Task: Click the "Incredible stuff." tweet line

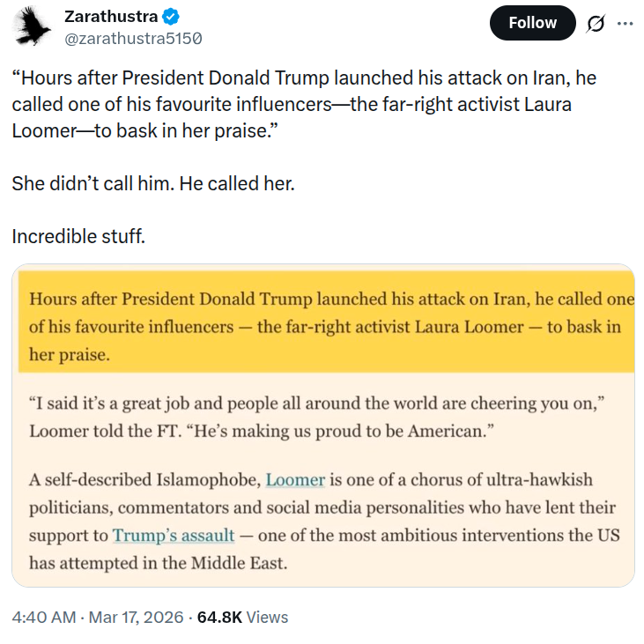Action: 78,237
